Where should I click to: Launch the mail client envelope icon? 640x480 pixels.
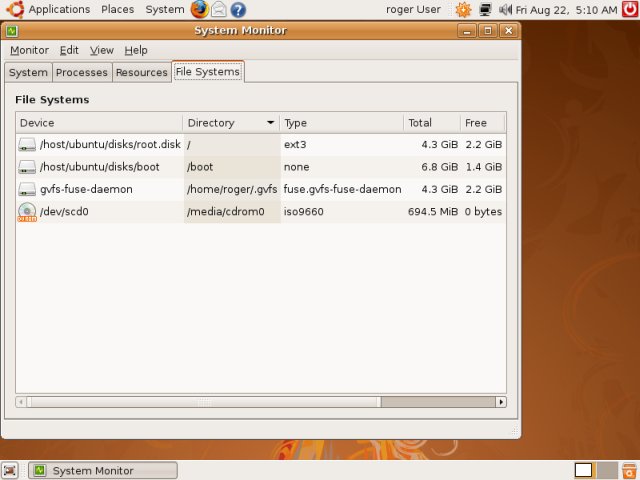(219, 9)
